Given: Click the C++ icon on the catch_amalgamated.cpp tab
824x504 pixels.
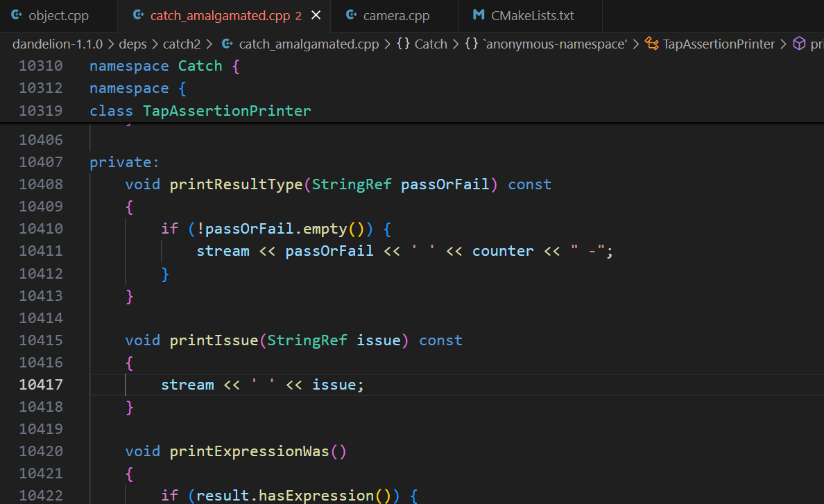Looking at the screenshot, I should (138, 15).
